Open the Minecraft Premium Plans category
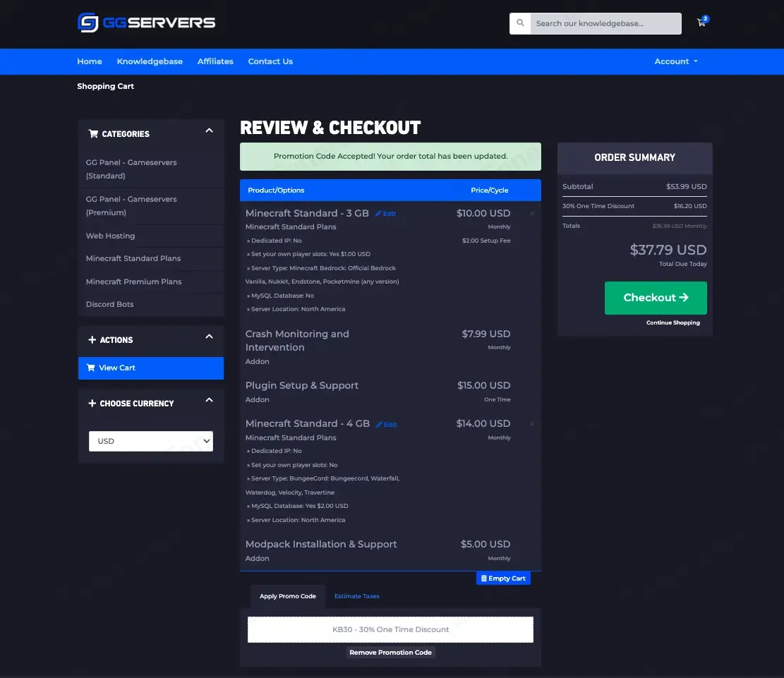The image size is (784, 678). click(x=151, y=282)
